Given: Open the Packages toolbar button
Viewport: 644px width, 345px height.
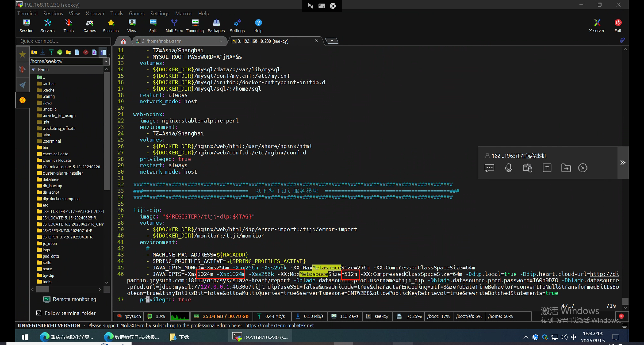Looking at the screenshot, I should click(x=216, y=26).
